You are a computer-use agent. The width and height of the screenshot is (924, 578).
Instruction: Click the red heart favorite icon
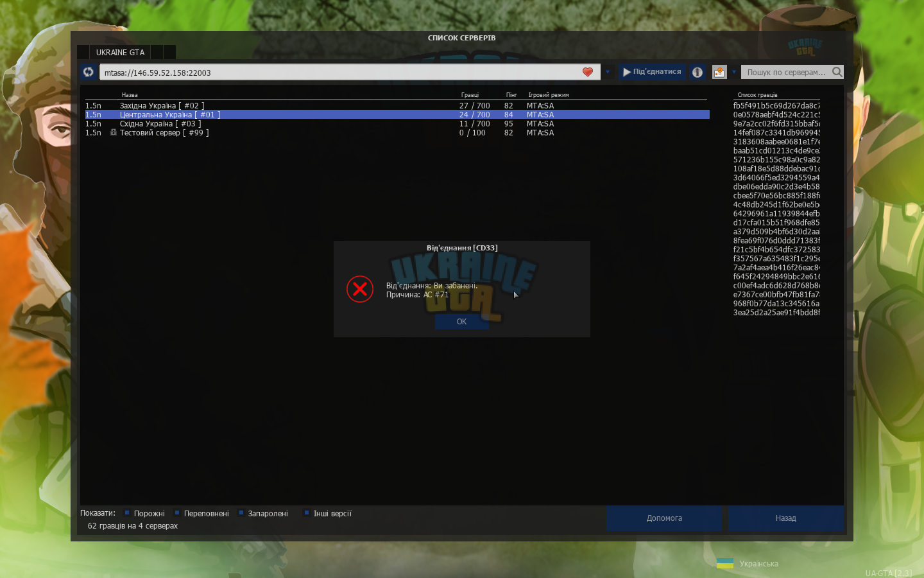point(588,72)
